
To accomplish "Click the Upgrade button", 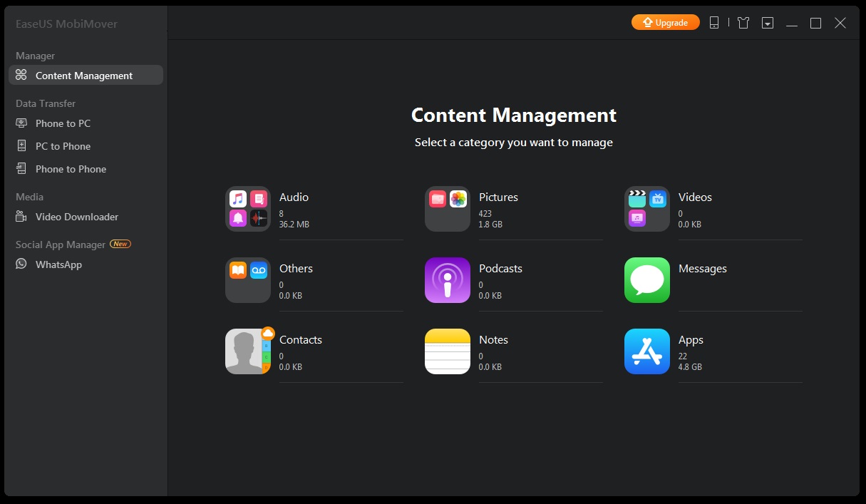I will point(665,21).
